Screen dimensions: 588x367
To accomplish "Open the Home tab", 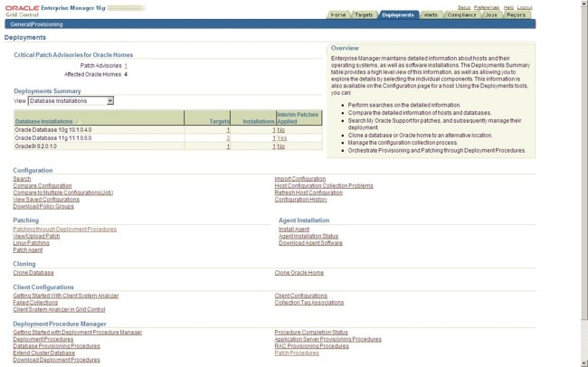I will tap(338, 15).
